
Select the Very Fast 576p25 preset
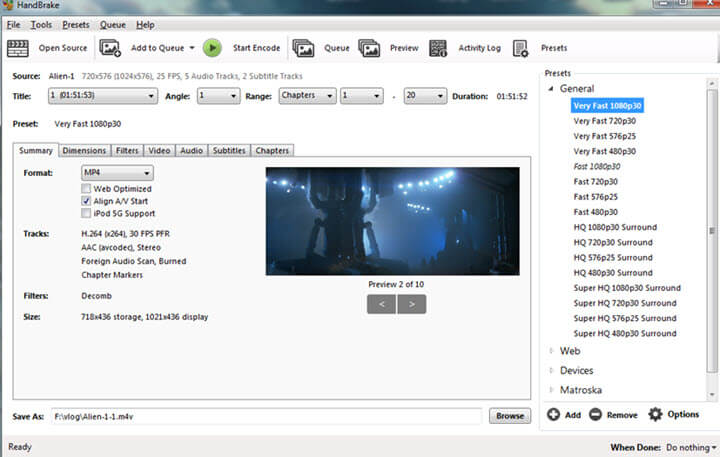(605, 136)
